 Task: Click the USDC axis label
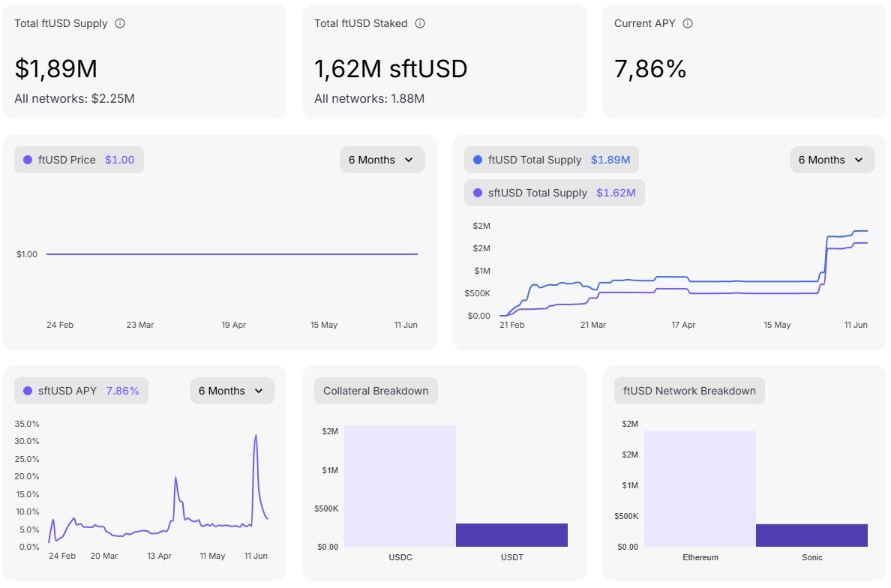[400, 557]
